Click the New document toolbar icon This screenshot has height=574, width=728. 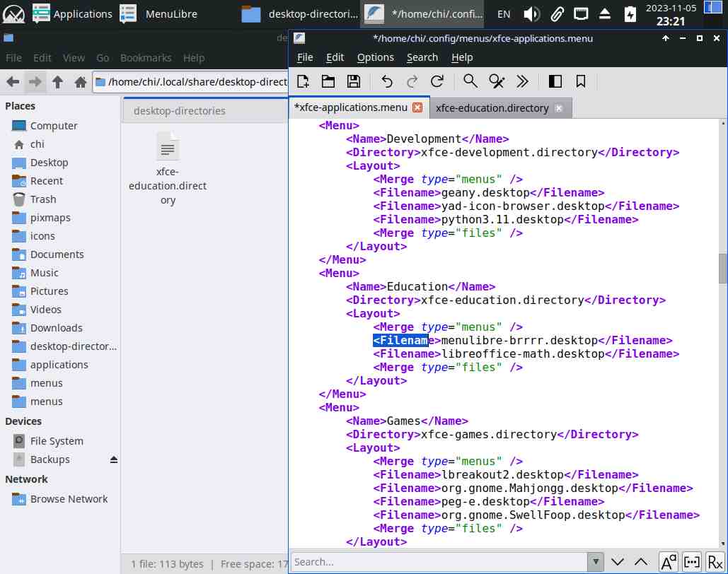click(304, 81)
